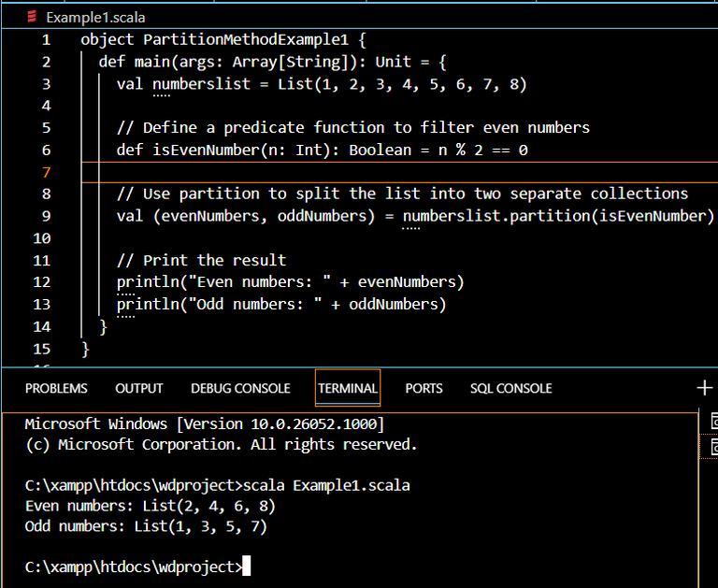
Task: Select the second terminal instance icon
Action: (x=713, y=448)
